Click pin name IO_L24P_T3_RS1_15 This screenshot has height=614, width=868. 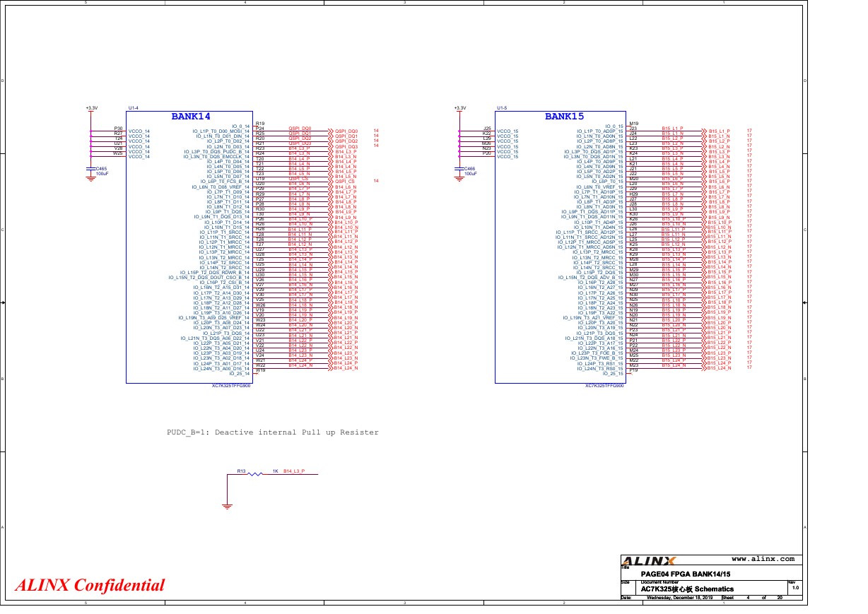coord(599,363)
